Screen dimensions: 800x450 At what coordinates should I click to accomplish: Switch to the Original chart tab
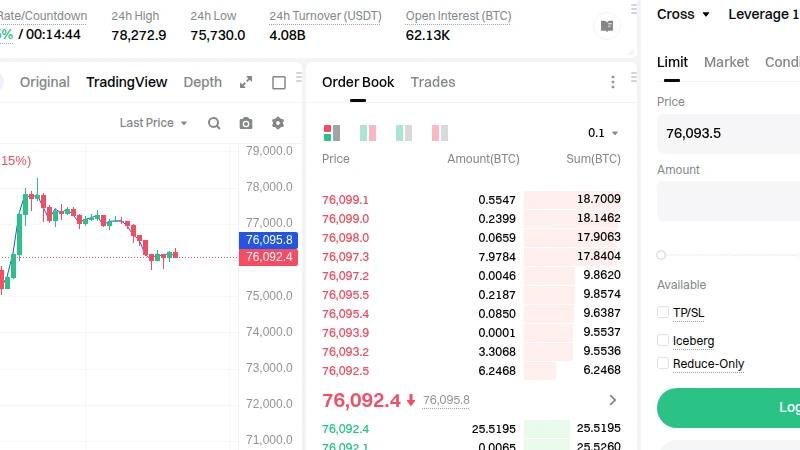[x=45, y=82]
